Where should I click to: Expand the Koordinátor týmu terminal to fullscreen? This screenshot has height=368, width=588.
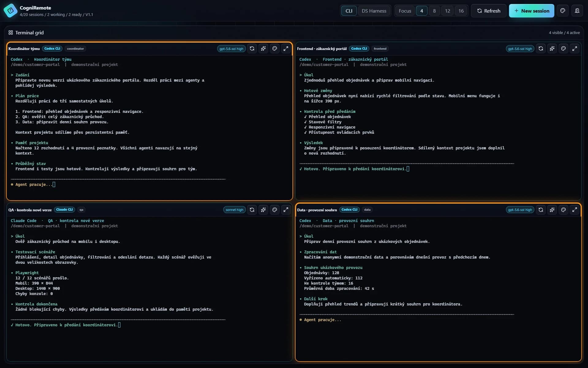tap(286, 48)
